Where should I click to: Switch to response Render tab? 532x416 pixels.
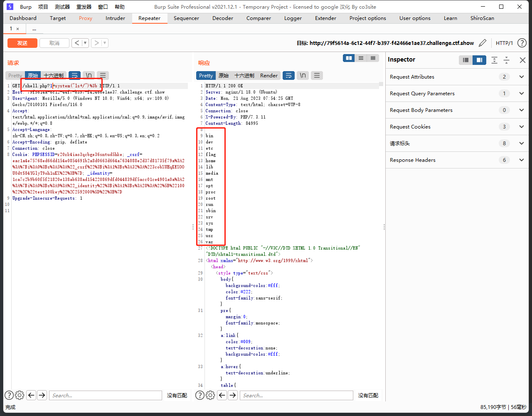coord(269,75)
